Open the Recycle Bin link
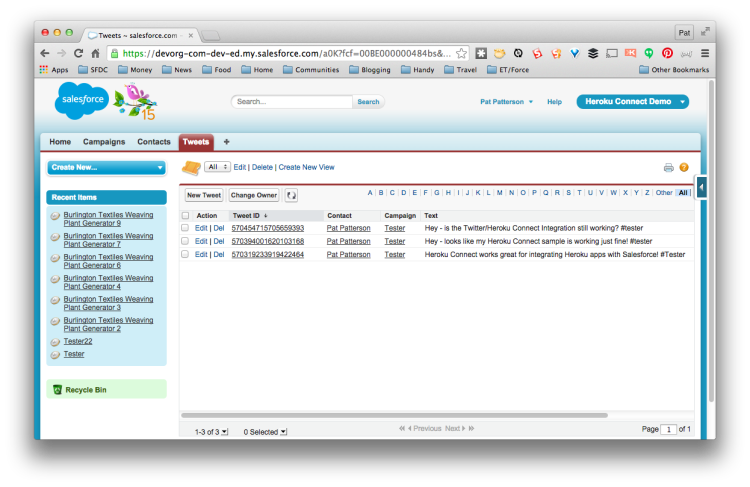750x487 pixels. click(x=86, y=390)
